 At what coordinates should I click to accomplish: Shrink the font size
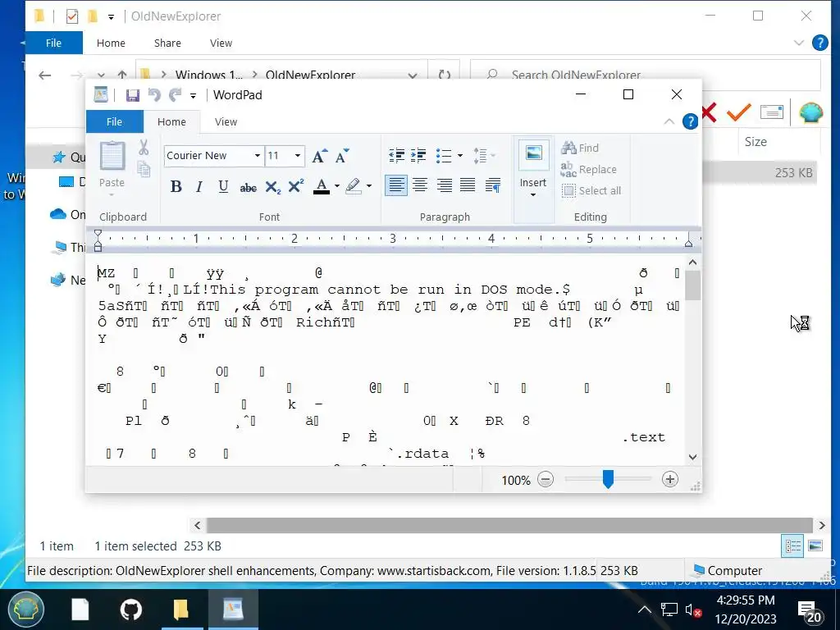pyautogui.click(x=342, y=156)
